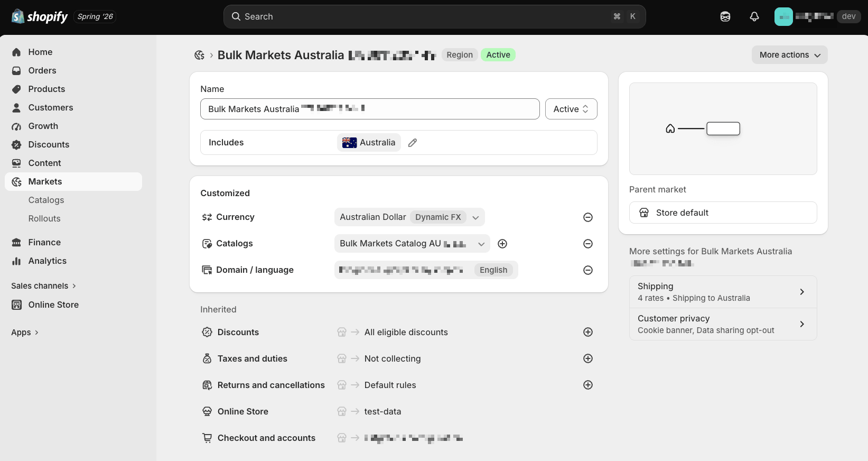The height and width of the screenshot is (461, 868).
Task: Open Products in sidebar
Action: 73,89
